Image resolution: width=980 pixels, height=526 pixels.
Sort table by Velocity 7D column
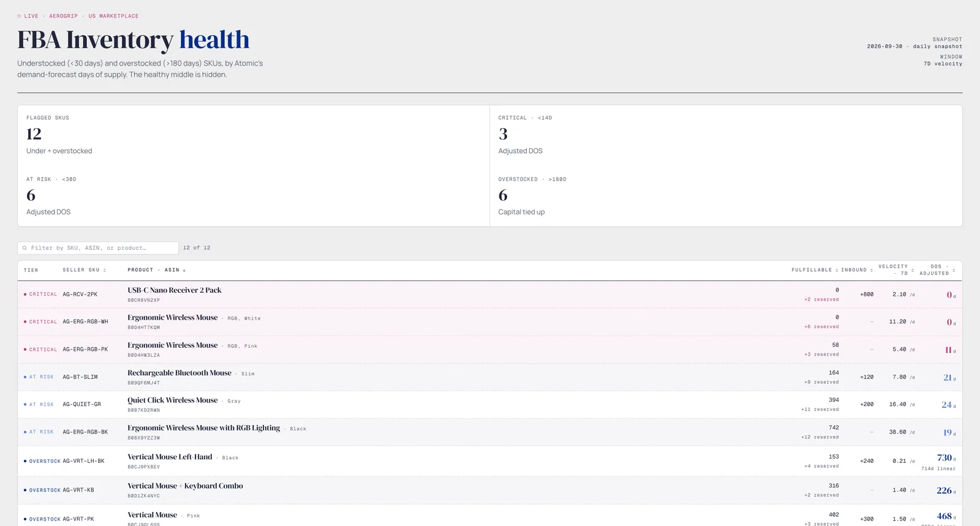pos(895,270)
